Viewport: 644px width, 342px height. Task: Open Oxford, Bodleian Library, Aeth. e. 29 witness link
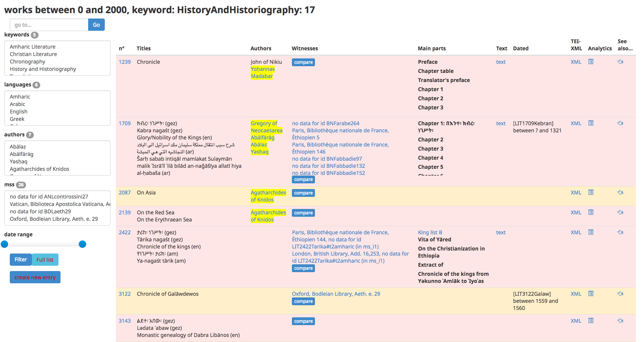(336, 294)
